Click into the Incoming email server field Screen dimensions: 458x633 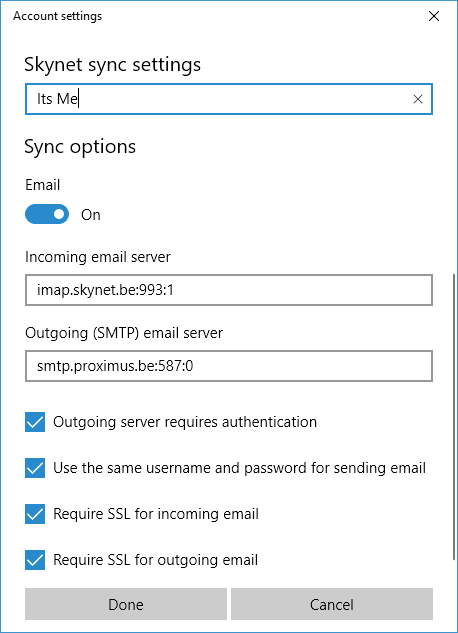tap(229, 290)
